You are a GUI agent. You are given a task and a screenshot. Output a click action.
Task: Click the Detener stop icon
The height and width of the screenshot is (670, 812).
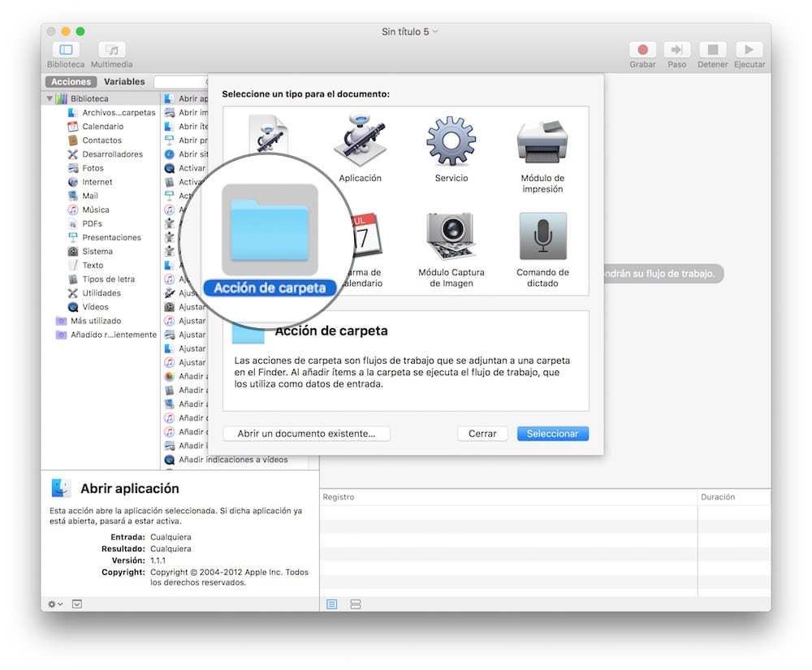pyautogui.click(x=712, y=50)
